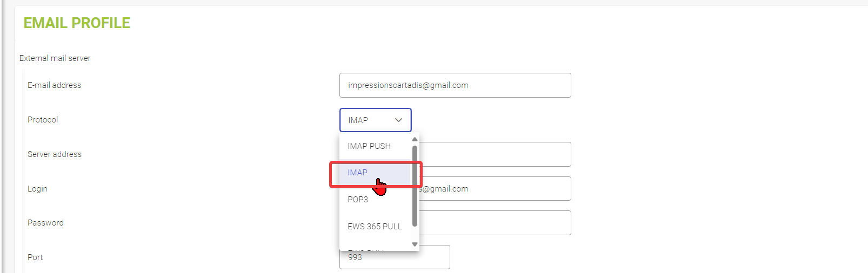The height and width of the screenshot is (273, 868).
Task: Click the Server address label
Action: pyautogui.click(x=55, y=154)
